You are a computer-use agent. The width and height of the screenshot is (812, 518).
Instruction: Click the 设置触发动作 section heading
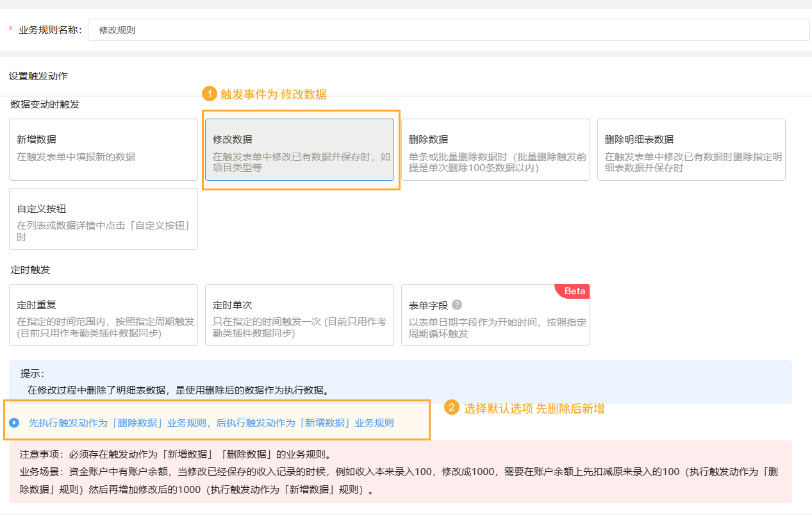tap(38, 76)
